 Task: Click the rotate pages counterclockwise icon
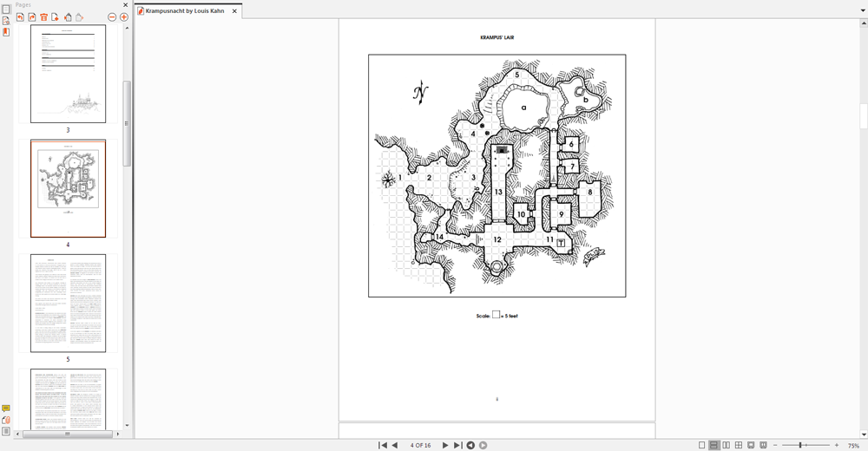point(20,17)
